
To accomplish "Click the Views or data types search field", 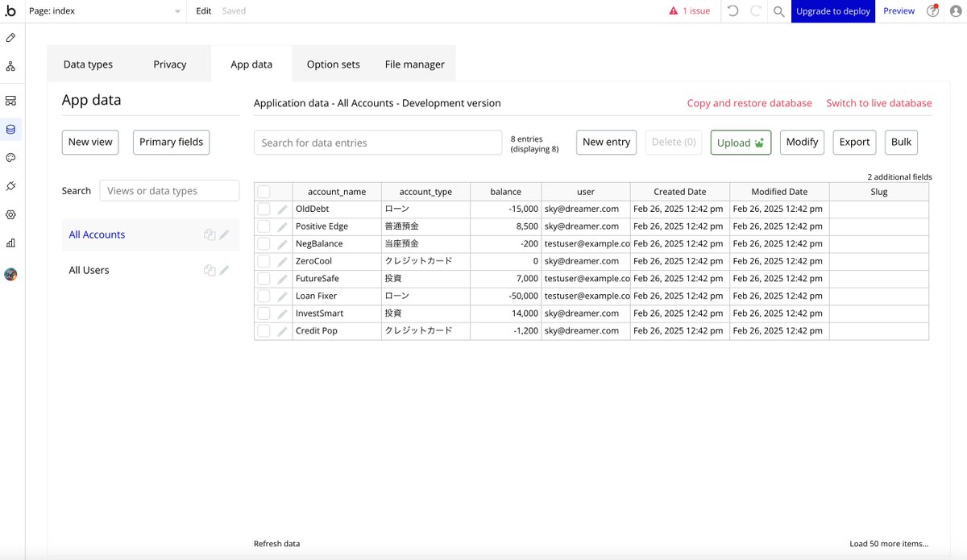I will tap(169, 191).
